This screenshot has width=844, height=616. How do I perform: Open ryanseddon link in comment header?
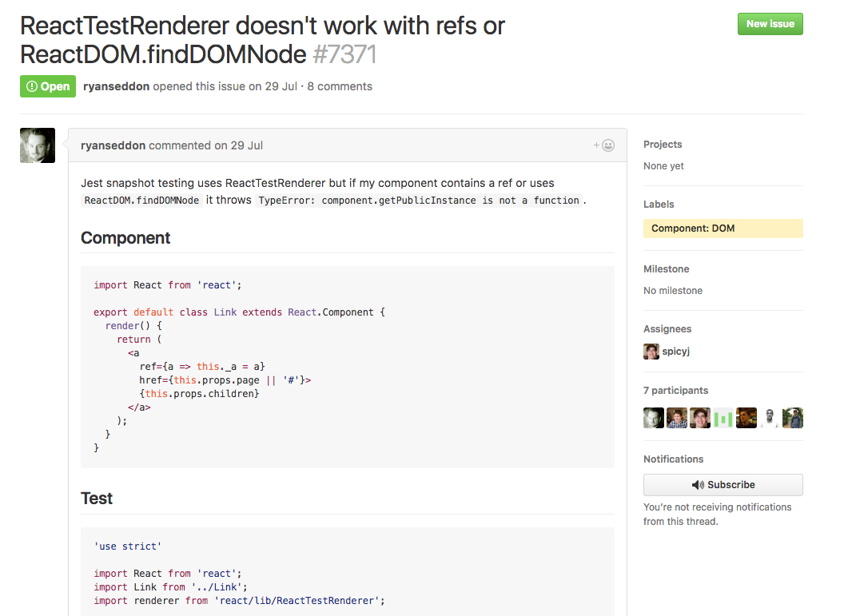[113, 145]
